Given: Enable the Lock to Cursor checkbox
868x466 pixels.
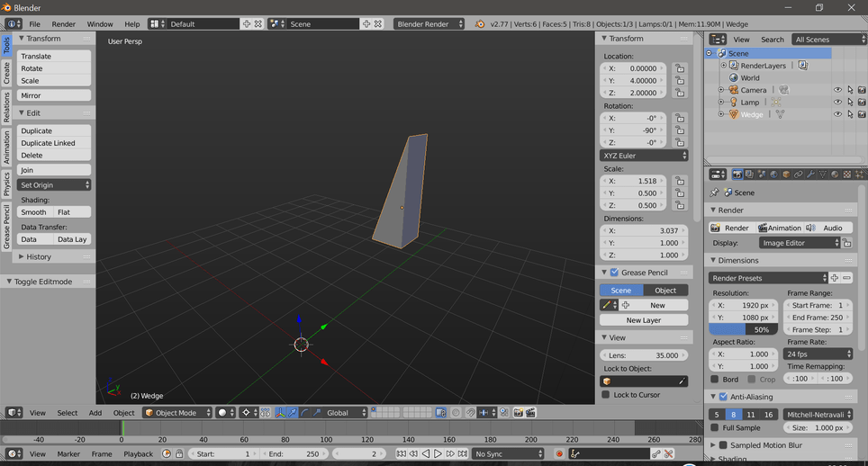Looking at the screenshot, I should point(606,395).
